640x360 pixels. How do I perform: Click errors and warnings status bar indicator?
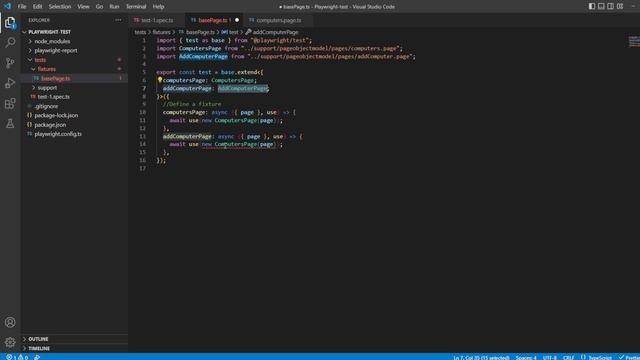[x=17, y=357]
